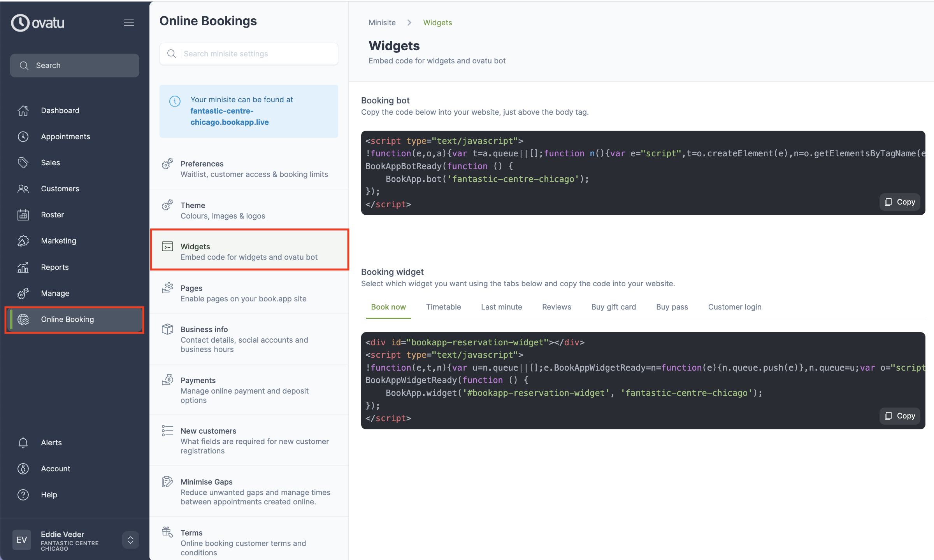Click the Help question mark icon
The height and width of the screenshot is (560, 934).
[x=23, y=495]
